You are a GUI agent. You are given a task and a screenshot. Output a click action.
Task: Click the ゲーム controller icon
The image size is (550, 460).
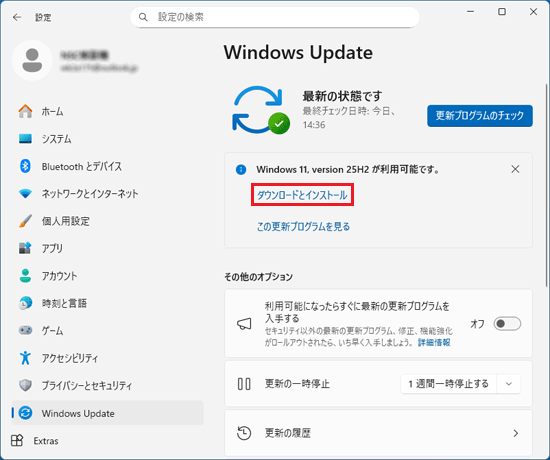point(25,330)
